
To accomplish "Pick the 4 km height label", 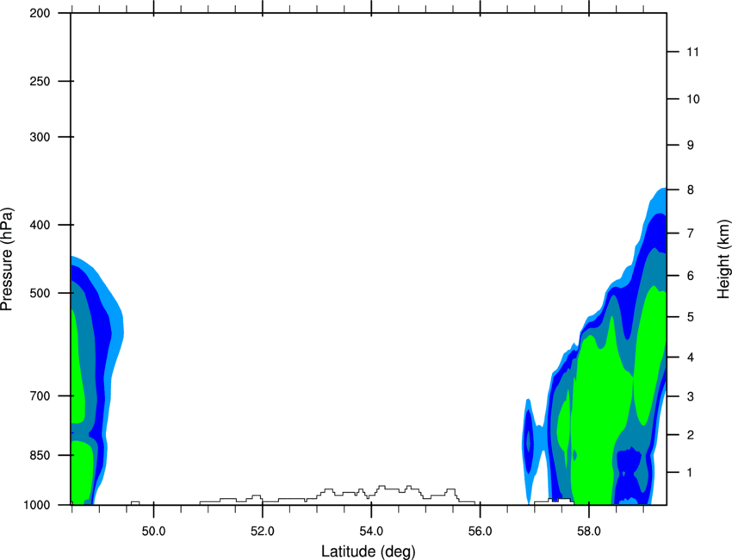I will pos(691,358).
